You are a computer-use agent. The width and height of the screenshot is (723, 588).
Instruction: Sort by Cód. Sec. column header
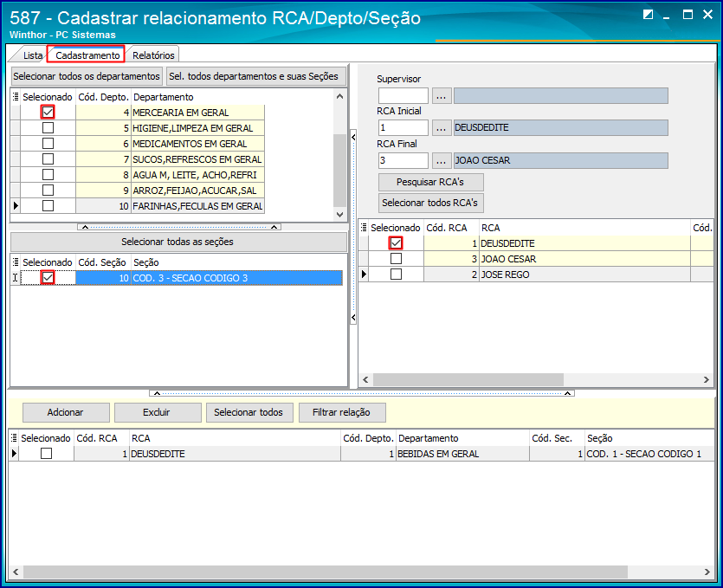click(x=552, y=438)
